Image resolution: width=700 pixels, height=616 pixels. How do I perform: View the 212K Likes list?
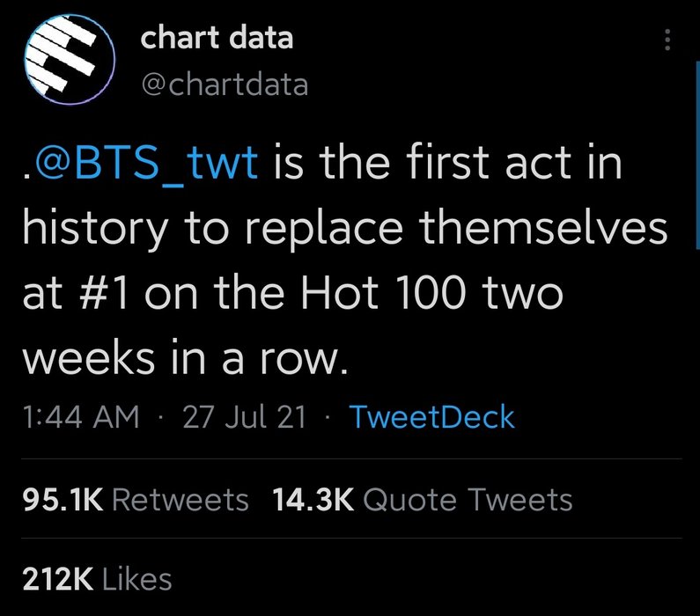click(98, 579)
